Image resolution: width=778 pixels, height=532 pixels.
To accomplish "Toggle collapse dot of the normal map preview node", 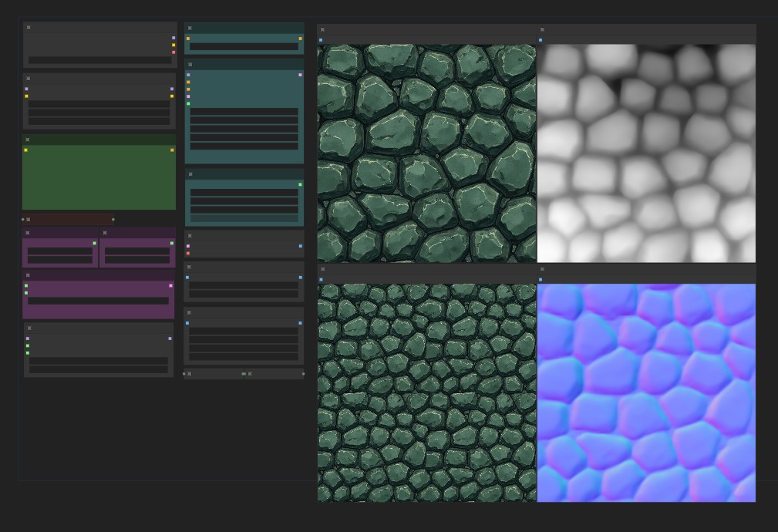I will (x=542, y=269).
